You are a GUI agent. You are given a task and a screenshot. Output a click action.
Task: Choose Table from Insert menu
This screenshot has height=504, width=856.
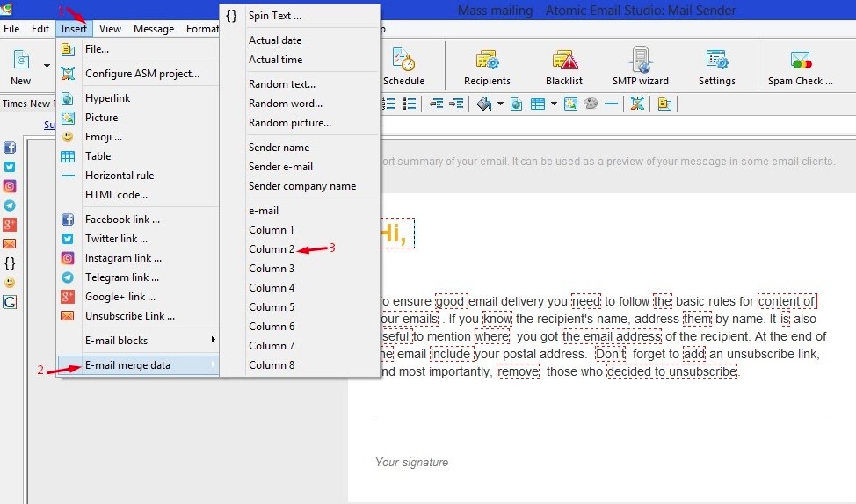click(139, 156)
